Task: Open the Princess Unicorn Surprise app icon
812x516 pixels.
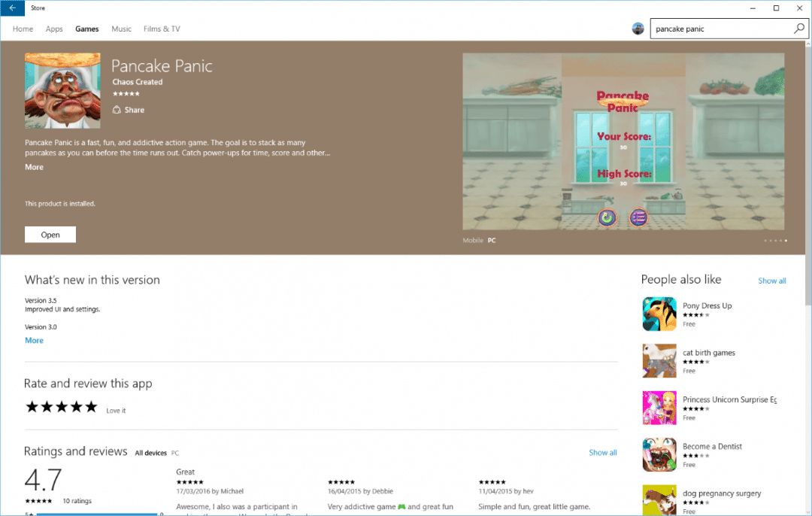Action: point(659,407)
